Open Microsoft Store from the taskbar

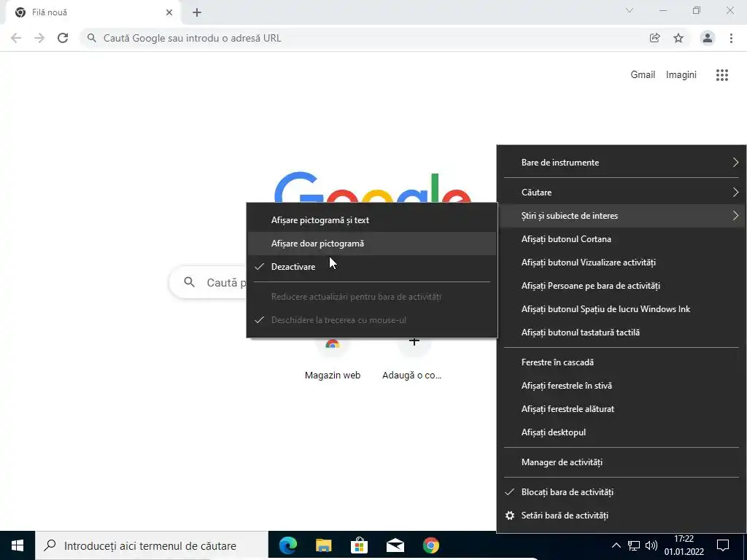(x=359, y=545)
